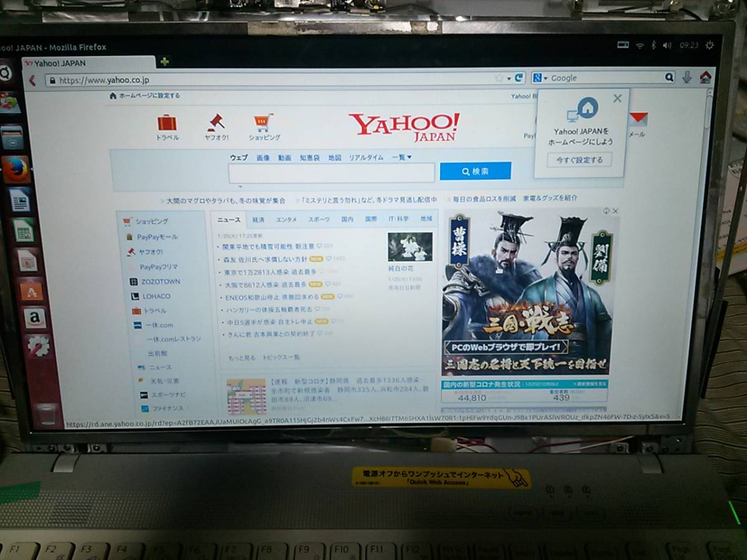Select the リアルタイム search tab
The height and width of the screenshot is (560, 747).
(x=366, y=157)
